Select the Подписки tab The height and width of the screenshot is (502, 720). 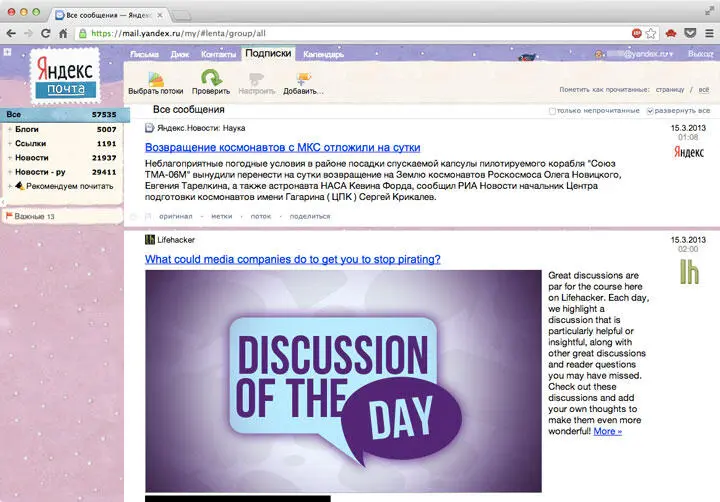[x=268, y=53]
